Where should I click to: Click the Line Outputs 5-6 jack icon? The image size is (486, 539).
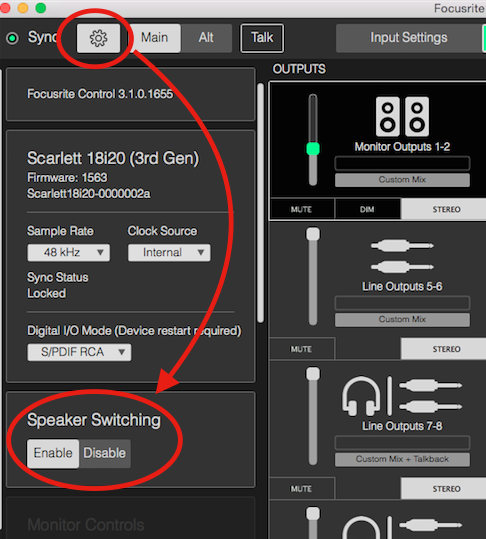[402, 256]
